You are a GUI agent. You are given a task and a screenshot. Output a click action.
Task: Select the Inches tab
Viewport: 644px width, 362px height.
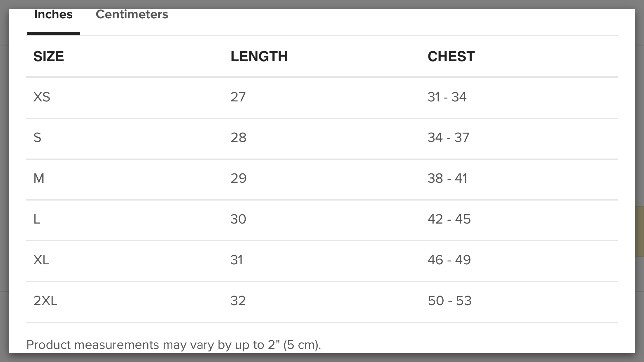point(53,14)
